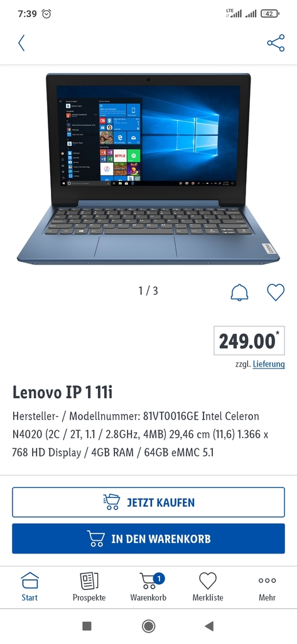297x644 pixels.
Task: Enable the price alert bell
Action: click(x=240, y=292)
